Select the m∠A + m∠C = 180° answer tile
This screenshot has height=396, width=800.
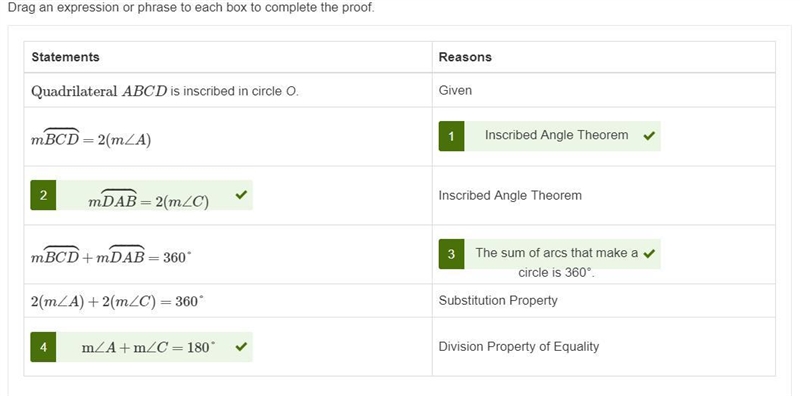141,348
